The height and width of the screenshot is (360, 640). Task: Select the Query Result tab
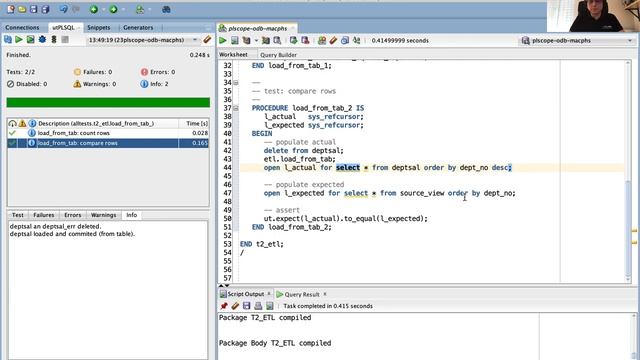(x=302, y=294)
